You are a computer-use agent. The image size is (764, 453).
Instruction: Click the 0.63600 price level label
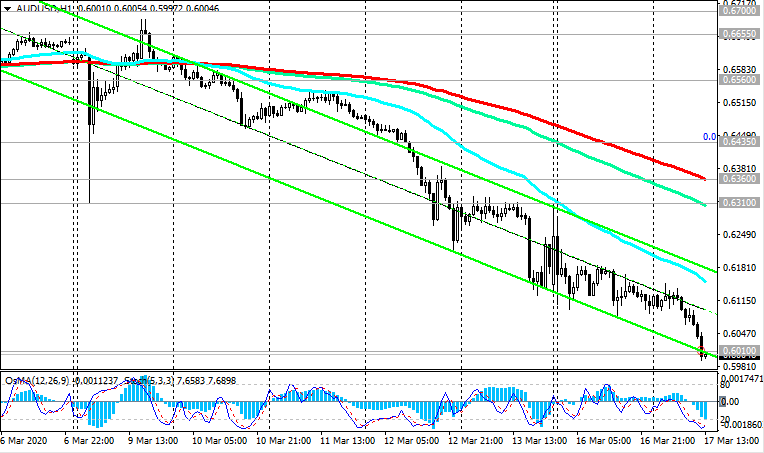pyautogui.click(x=739, y=179)
